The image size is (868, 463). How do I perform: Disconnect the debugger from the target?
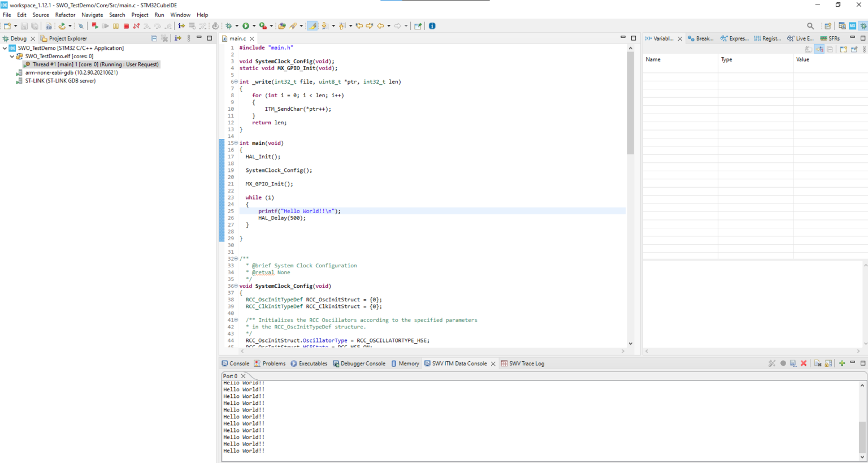136,25
